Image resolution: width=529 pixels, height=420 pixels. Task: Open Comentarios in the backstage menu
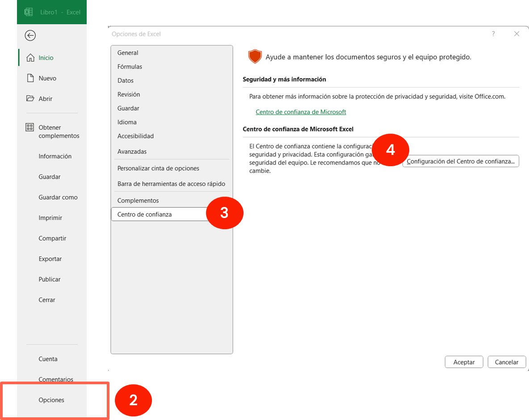coord(56,379)
